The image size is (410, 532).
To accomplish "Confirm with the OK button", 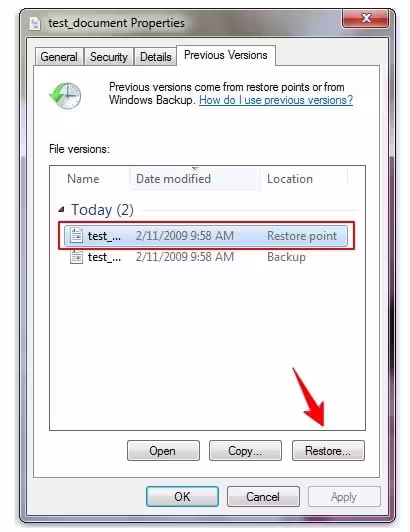I will pyautogui.click(x=182, y=497).
